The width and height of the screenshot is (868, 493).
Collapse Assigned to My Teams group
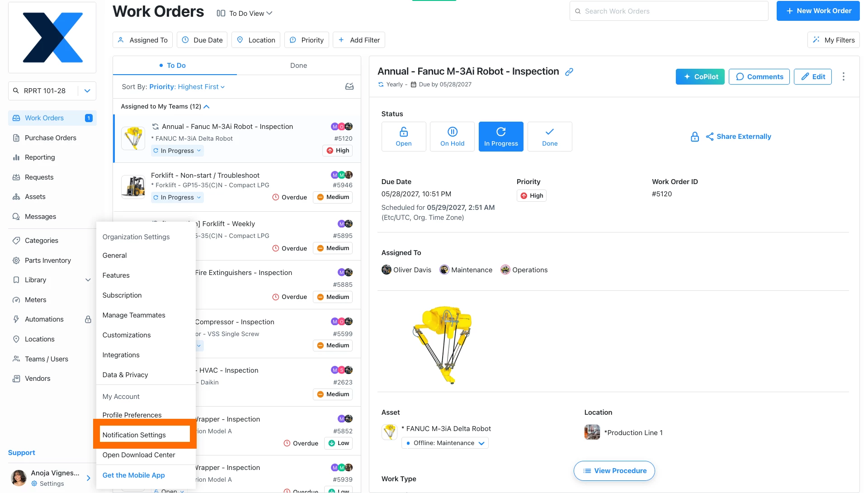[207, 107]
